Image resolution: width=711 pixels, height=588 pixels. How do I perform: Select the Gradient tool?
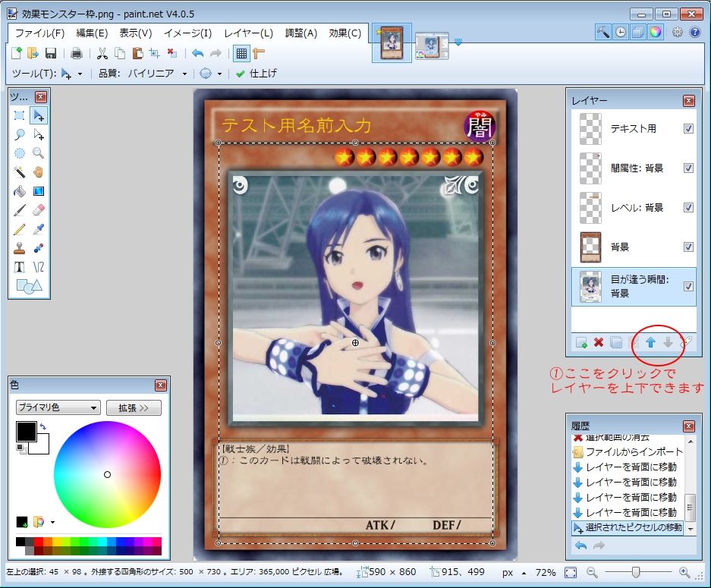pyautogui.click(x=39, y=191)
